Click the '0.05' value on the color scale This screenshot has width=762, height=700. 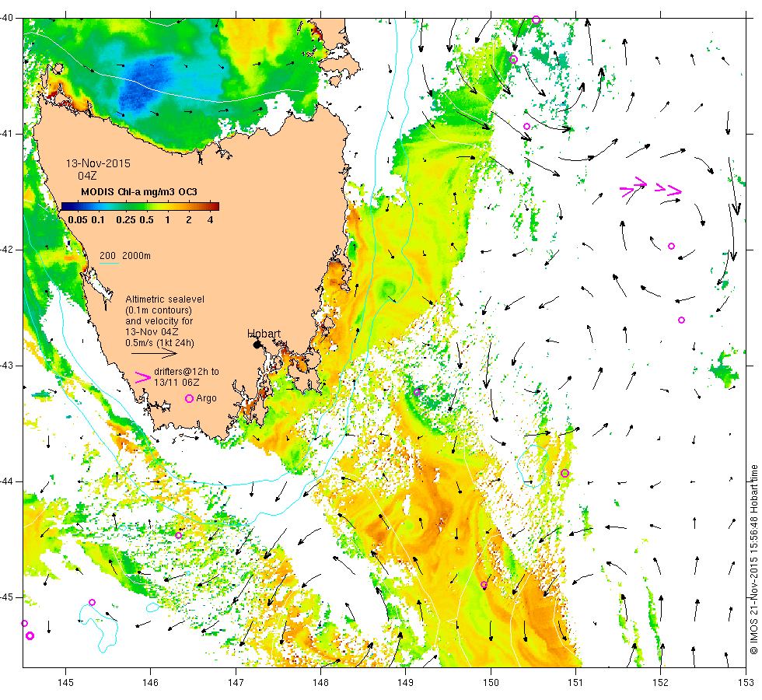[x=78, y=219]
